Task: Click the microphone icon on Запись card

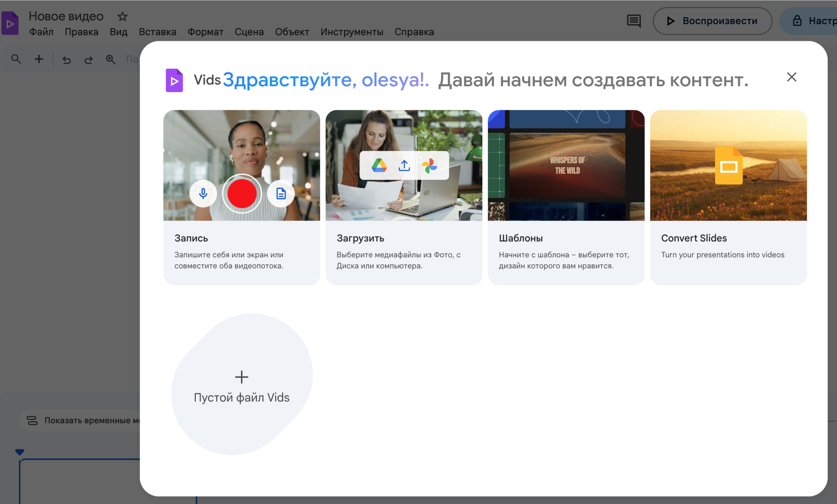Action: [203, 194]
